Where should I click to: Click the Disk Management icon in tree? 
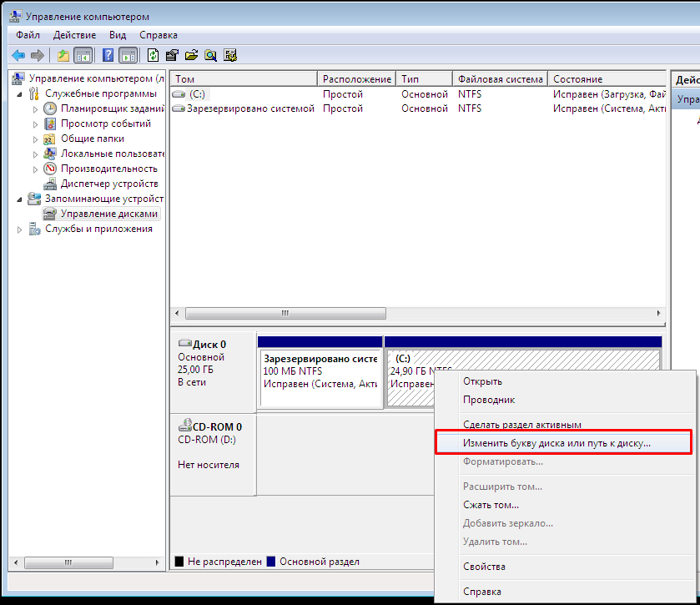click(49, 214)
